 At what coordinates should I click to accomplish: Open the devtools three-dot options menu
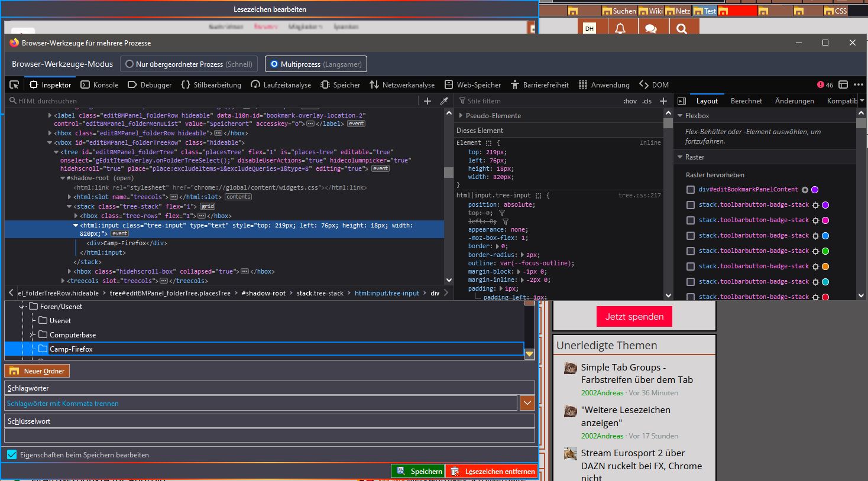click(859, 84)
